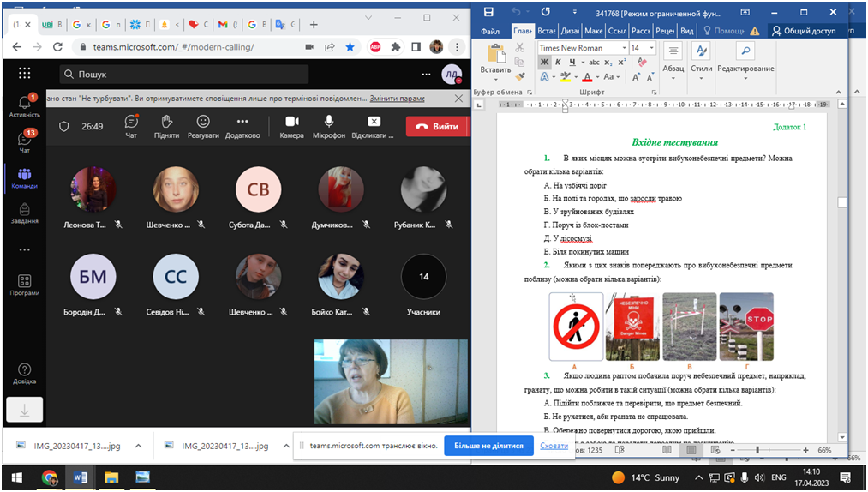Switch to the Gmail browser tab
Screen dimensions: 868x492
227,24
